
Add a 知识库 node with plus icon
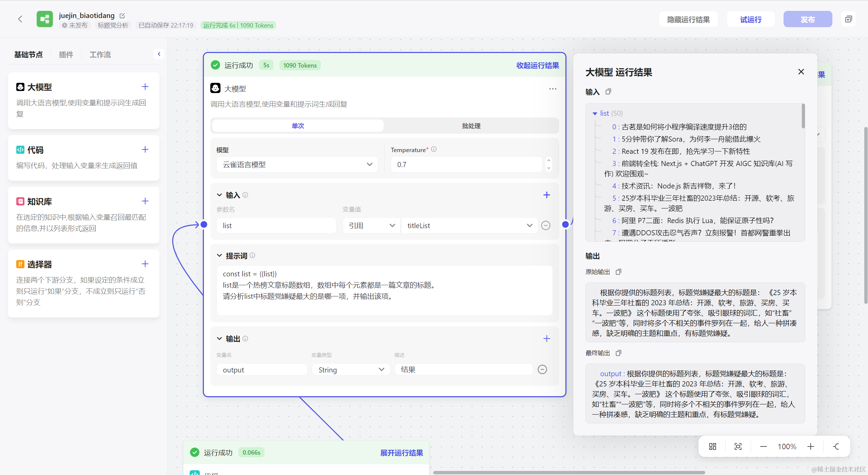pyautogui.click(x=145, y=201)
